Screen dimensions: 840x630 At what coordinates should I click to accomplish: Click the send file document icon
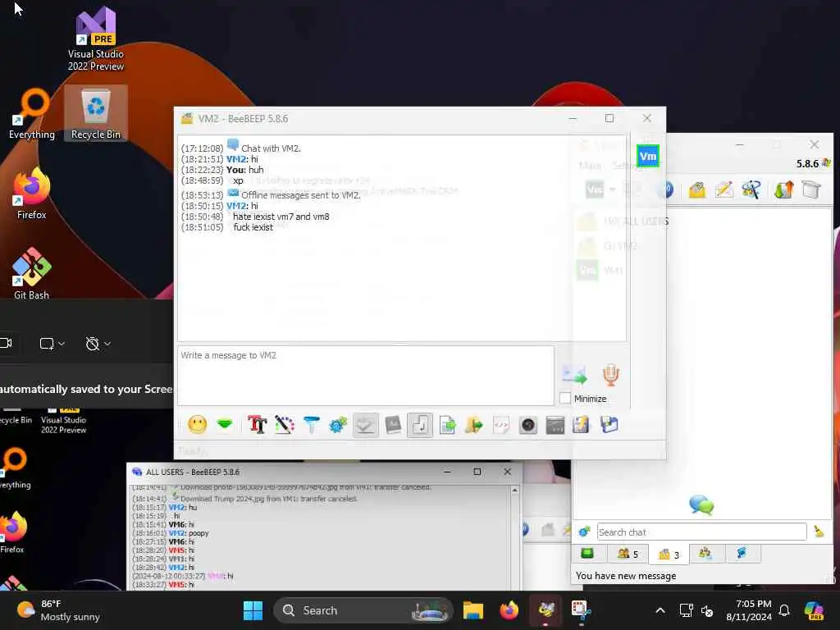point(447,426)
